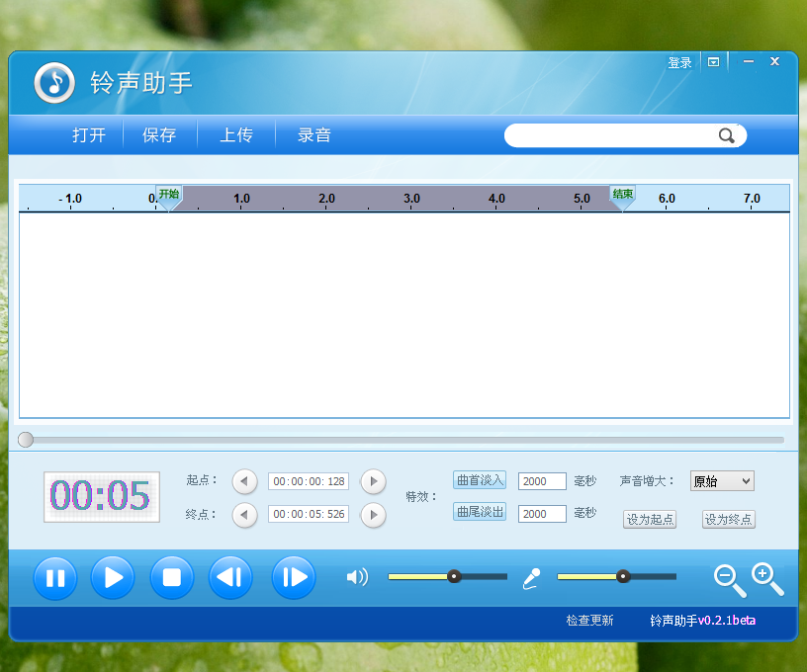Click the search magnifier icon

click(x=727, y=136)
